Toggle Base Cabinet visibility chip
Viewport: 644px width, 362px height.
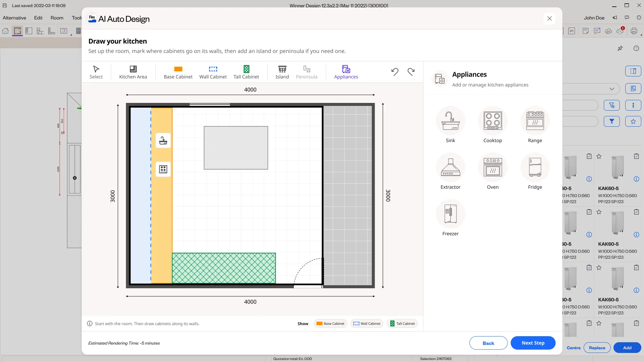(x=330, y=323)
